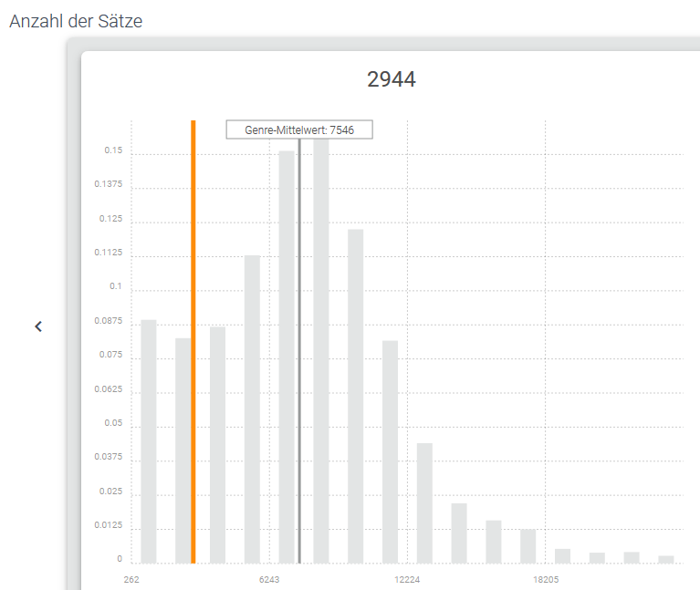This screenshot has height=590, width=700.
Task: Click the 12224 x-axis label
Action: coord(407,580)
